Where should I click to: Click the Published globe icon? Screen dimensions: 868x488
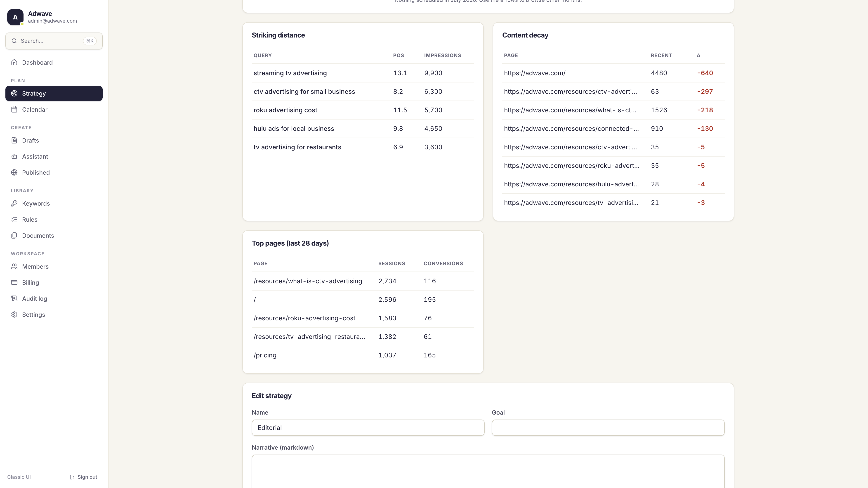click(x=14, y=172)
